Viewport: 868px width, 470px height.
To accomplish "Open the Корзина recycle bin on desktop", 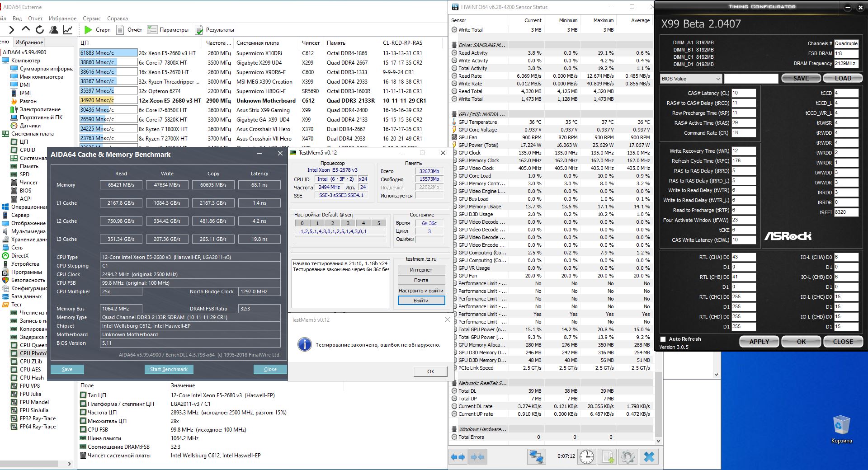I will point(841,430).
